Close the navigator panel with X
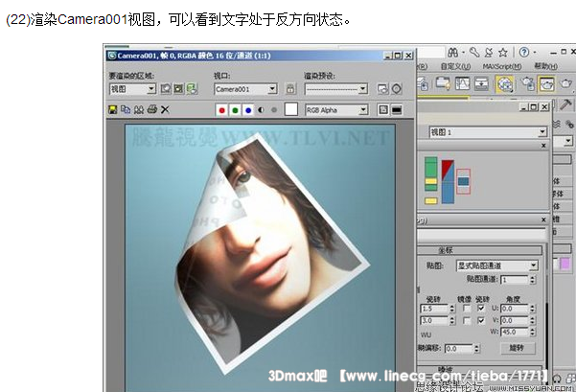 543,146
